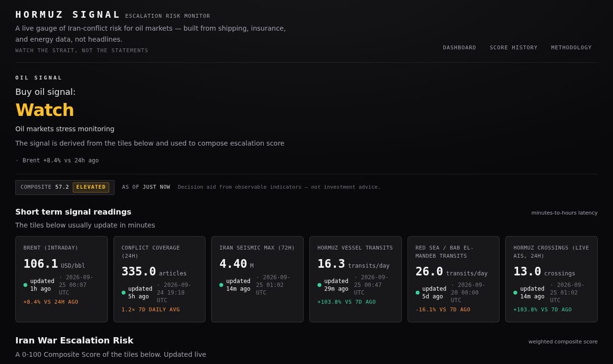Click the 13.0 crossings value
The width and height of the screenshot is (613, 364).
tap(544, 272)
